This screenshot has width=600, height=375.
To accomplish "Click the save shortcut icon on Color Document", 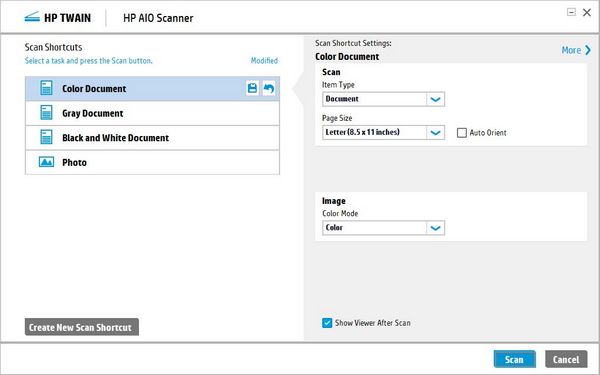I will (x=252, y=88).
